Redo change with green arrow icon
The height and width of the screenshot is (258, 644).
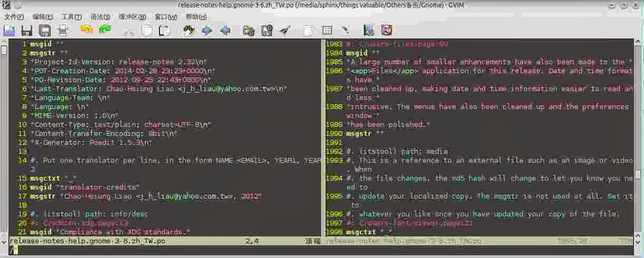pyautogui.click(x=105, y=30)
